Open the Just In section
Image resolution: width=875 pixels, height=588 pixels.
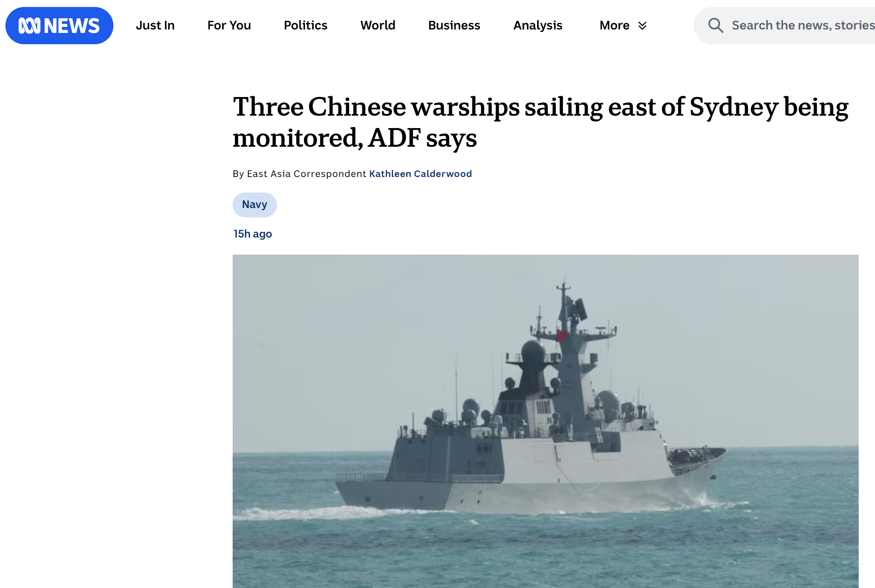(x=155, y=25)
